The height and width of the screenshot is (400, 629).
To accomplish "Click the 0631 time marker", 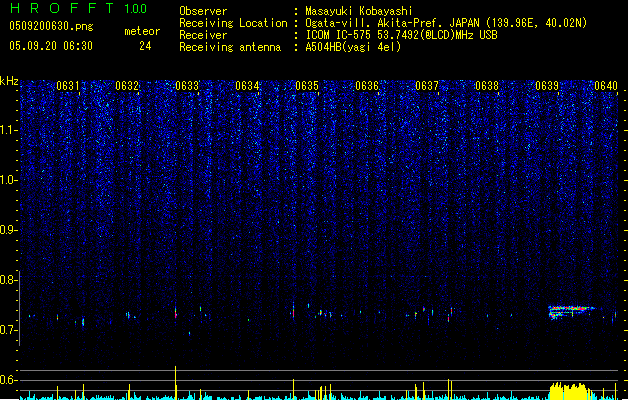I will click(x=68, y=86).
